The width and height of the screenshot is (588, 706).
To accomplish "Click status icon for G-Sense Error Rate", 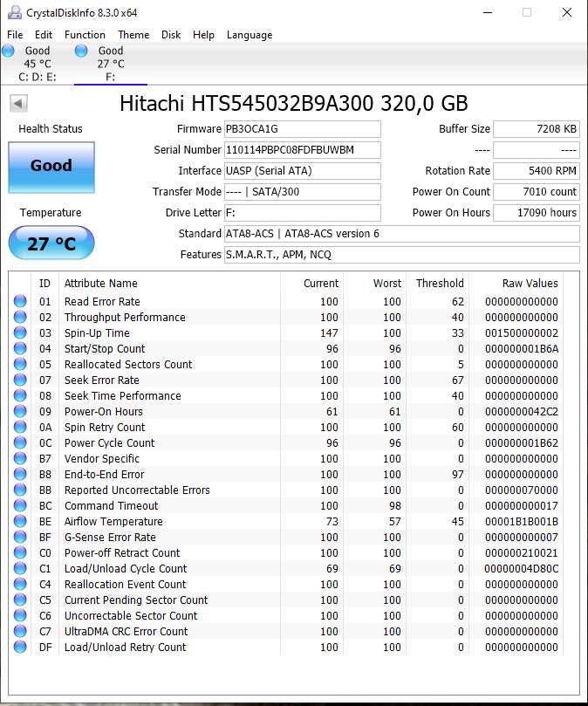I will tap(20, 537).
